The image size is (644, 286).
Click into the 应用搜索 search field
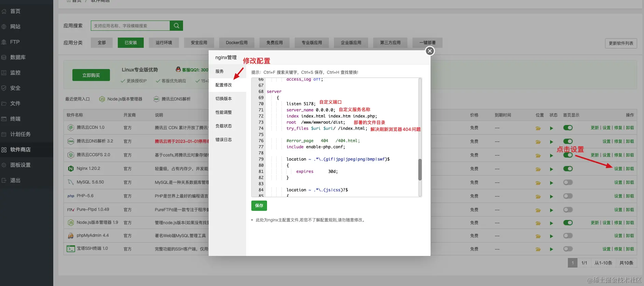pyautogui.click(x=130, y=26)
